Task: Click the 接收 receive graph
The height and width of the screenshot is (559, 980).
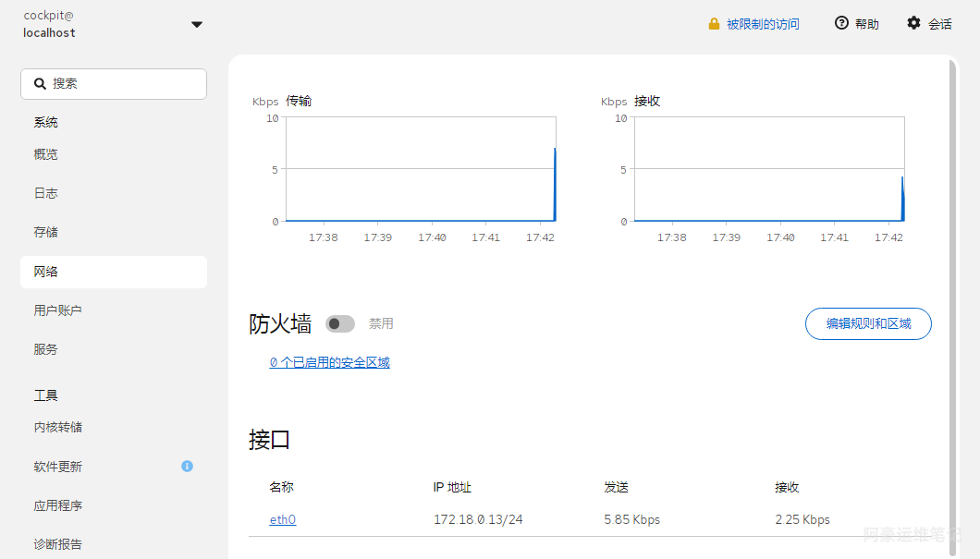Action: pyautogui.click(x=769, y=169)
